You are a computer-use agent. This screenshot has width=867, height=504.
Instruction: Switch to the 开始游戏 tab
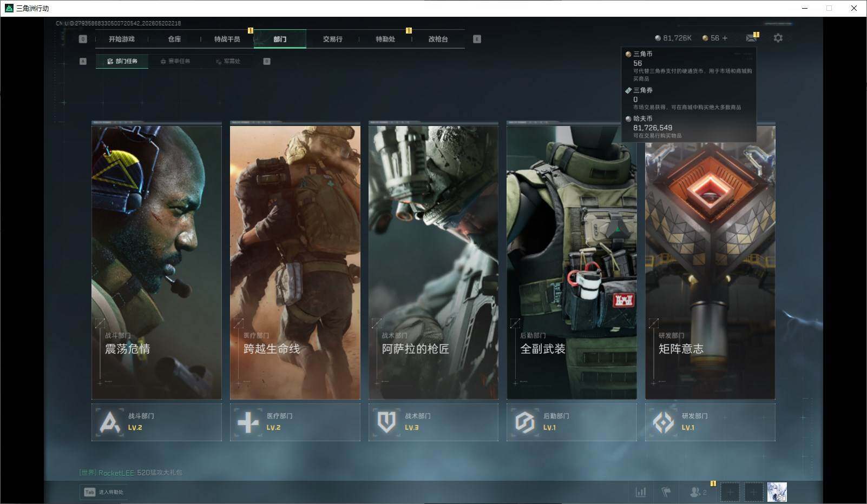[x=122, y=39]
